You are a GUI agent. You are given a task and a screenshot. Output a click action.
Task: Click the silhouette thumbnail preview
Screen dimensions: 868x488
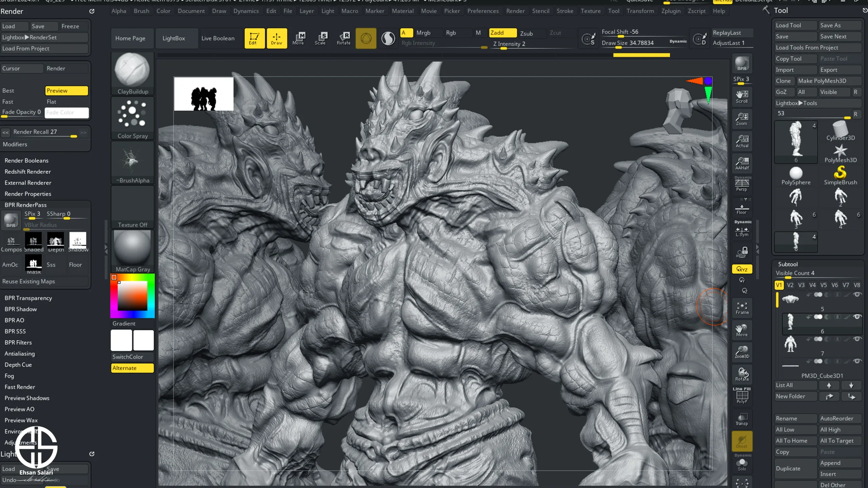pyautogui.click(x=203, y=94)
